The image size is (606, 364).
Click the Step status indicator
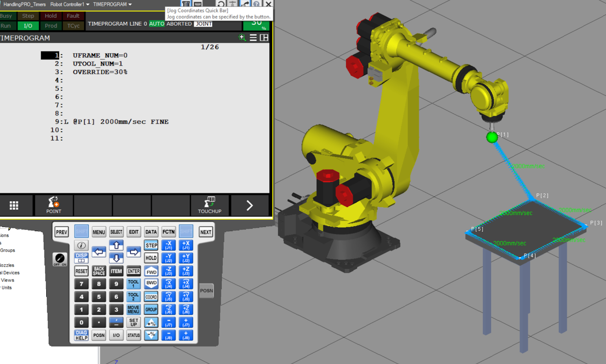[28, 16]
